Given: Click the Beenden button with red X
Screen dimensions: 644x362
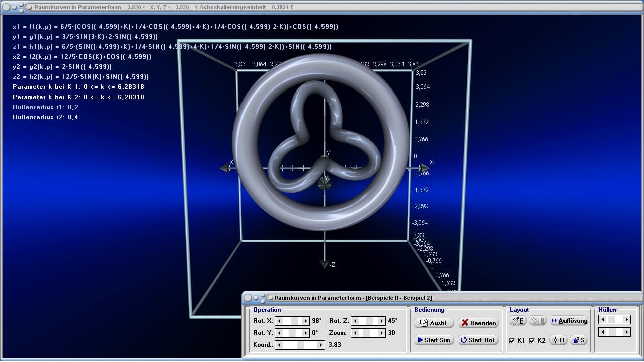Looking at the screenshot, I should [x=478, y=323].
